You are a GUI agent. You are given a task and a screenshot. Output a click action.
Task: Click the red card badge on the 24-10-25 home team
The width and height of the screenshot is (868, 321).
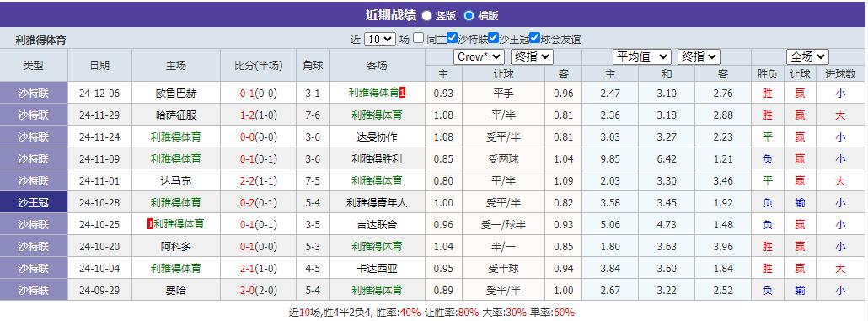(x=150, y=224)
